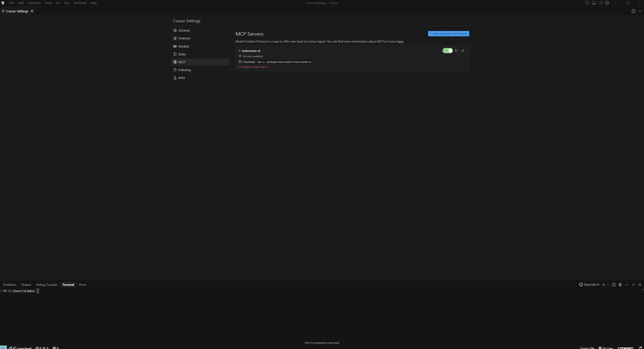Open the Terminal menu in menu bar
The image size is (644, 349).
(80, 3)
